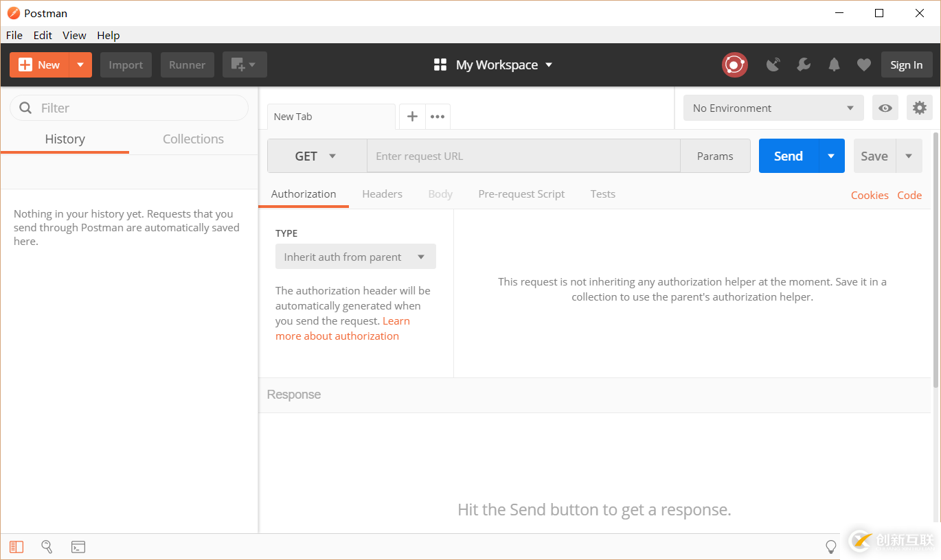
Task: Switch to the Collections tab
Action: tap(193, 139)
